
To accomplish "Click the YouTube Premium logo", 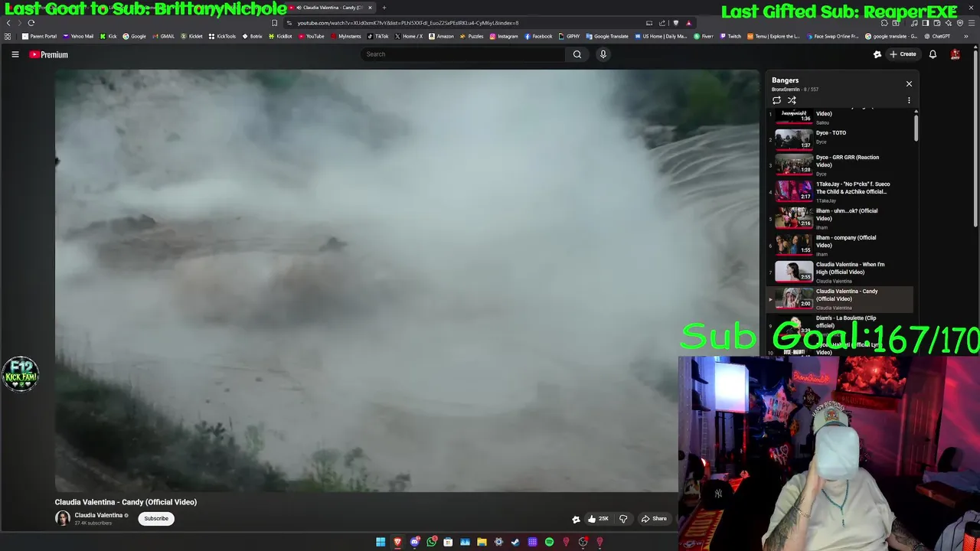I will click(x=48, y=54).
